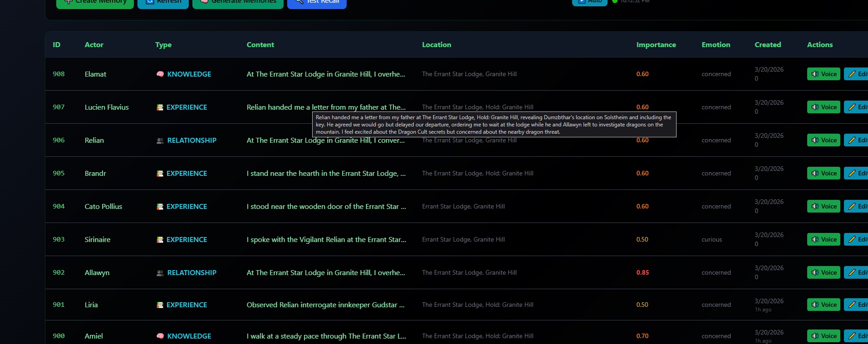Click the Content column header
868x344 pixels.
(260, 45)
